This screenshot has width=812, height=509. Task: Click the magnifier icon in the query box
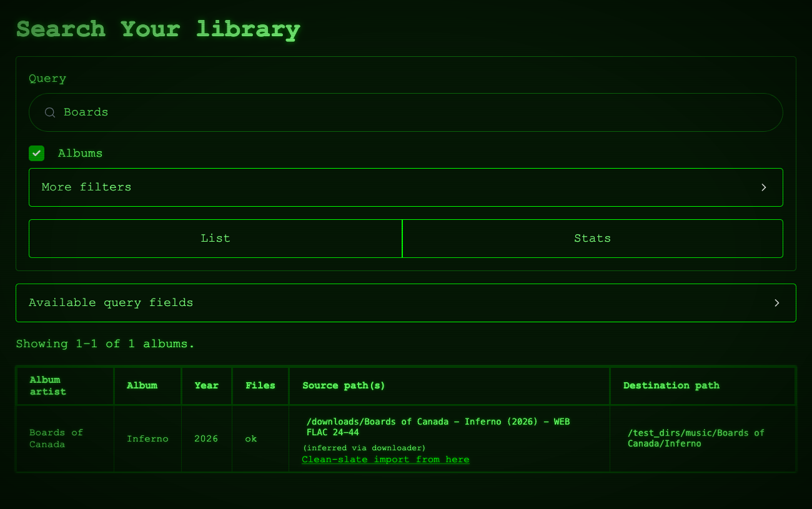pyautogui.click(x=50, y=112)
